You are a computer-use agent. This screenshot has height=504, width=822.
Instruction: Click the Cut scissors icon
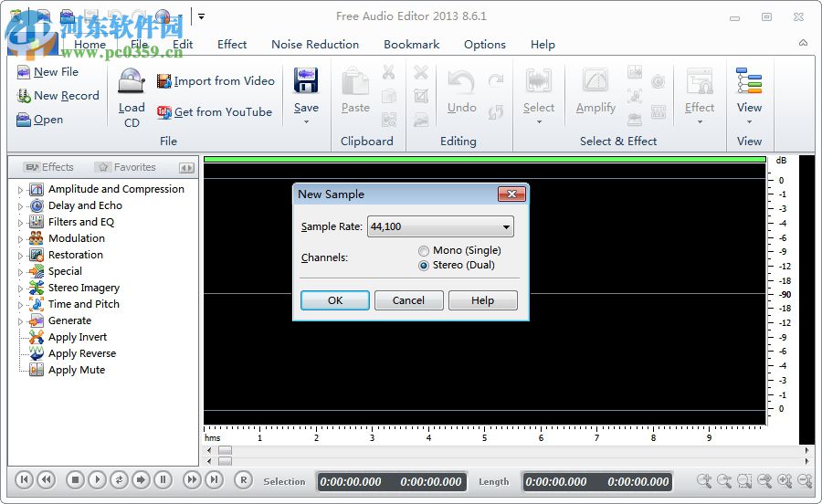pyautogui.click(x=388, y=72)
